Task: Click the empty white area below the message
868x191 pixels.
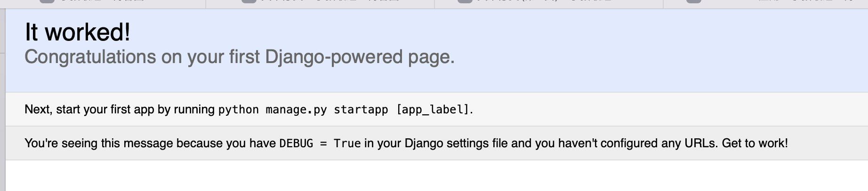Action: (436, 175)
